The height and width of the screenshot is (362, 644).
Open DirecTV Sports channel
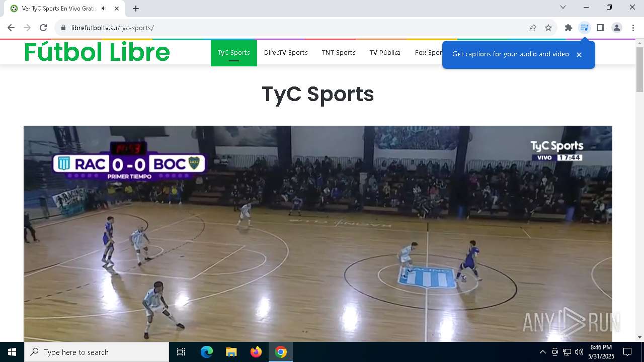coord(286,53)
